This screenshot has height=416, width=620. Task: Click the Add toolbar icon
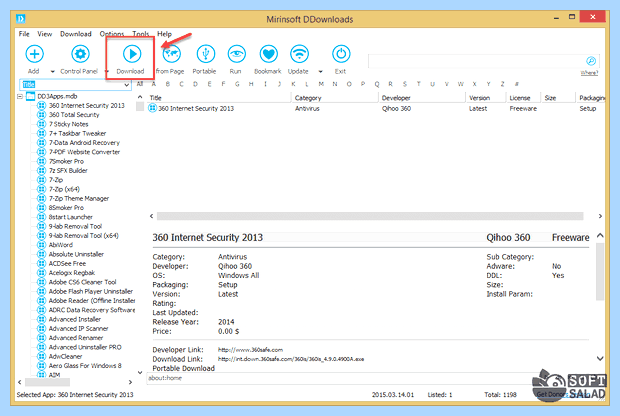tap(34, 54)
